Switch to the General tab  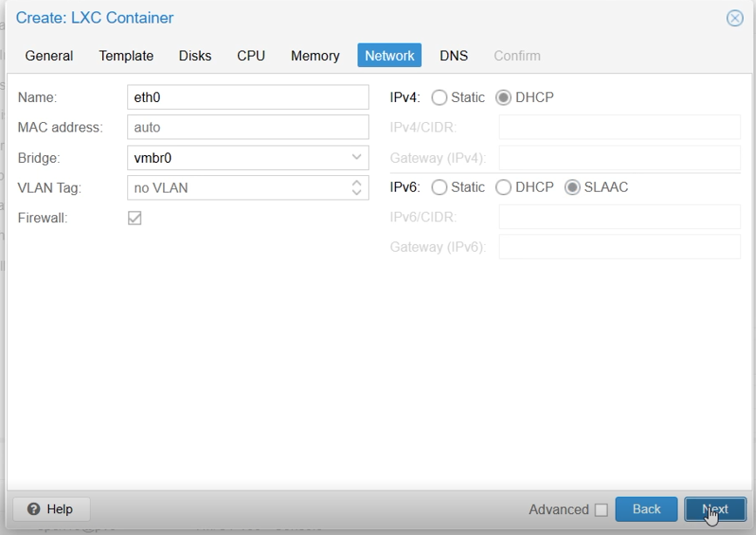pyautogui.click(x=49, y=55)
